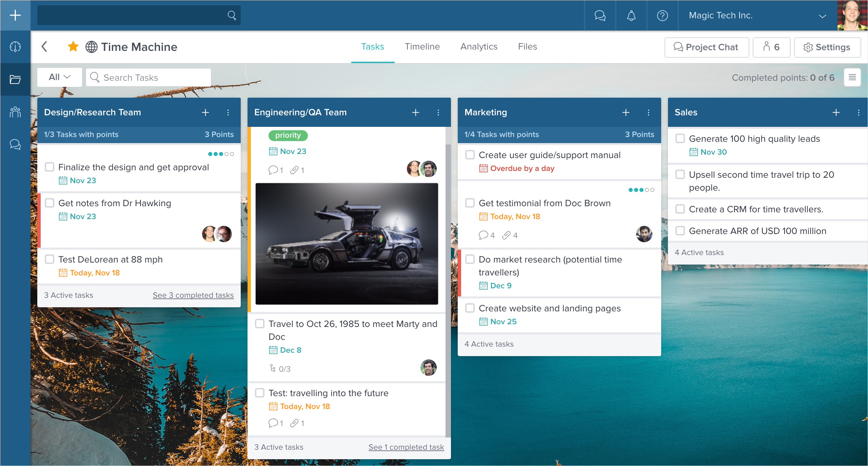This screenshot has height=466, width=868.
Task: Create new item with the plus icon top-left
Action: click(x=15, y=15)
